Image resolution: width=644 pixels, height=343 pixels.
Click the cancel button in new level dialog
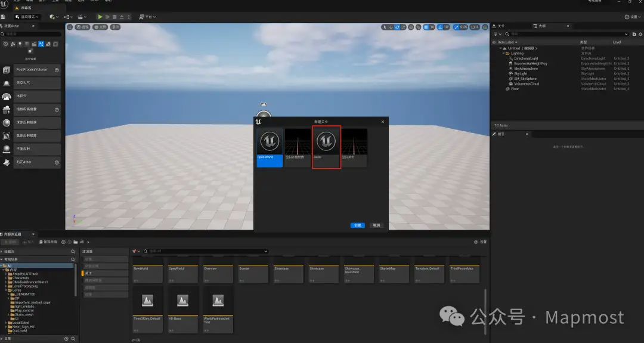[376, 225]
